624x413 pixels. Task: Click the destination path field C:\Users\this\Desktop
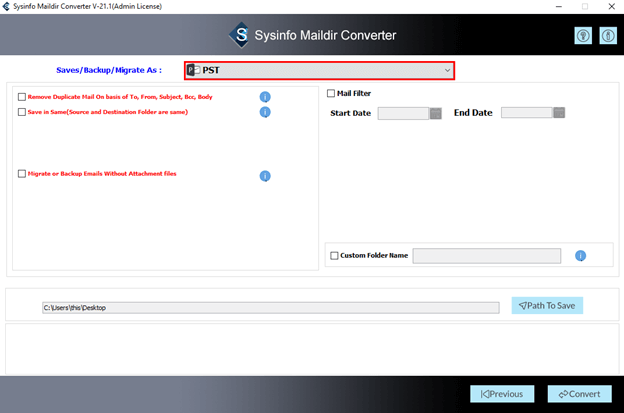271,308
